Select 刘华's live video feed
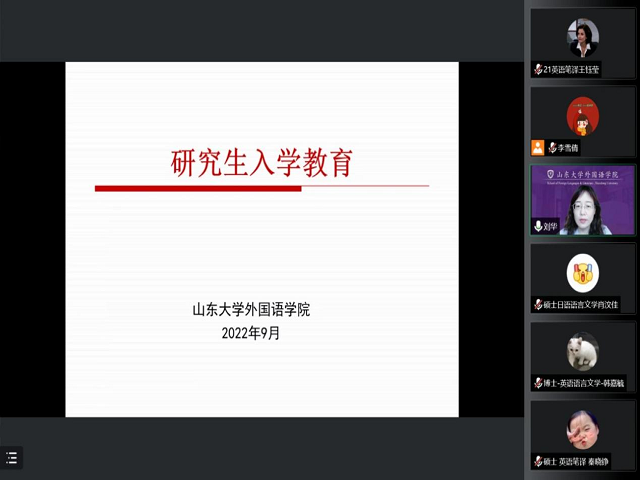Image resolution: width=640 pixels, height=480 pixels. point(583,200)
